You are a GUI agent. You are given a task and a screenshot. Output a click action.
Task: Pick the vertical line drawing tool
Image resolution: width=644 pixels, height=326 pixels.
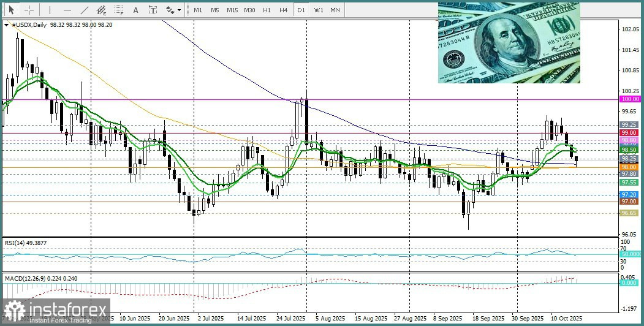pos(50,10)
